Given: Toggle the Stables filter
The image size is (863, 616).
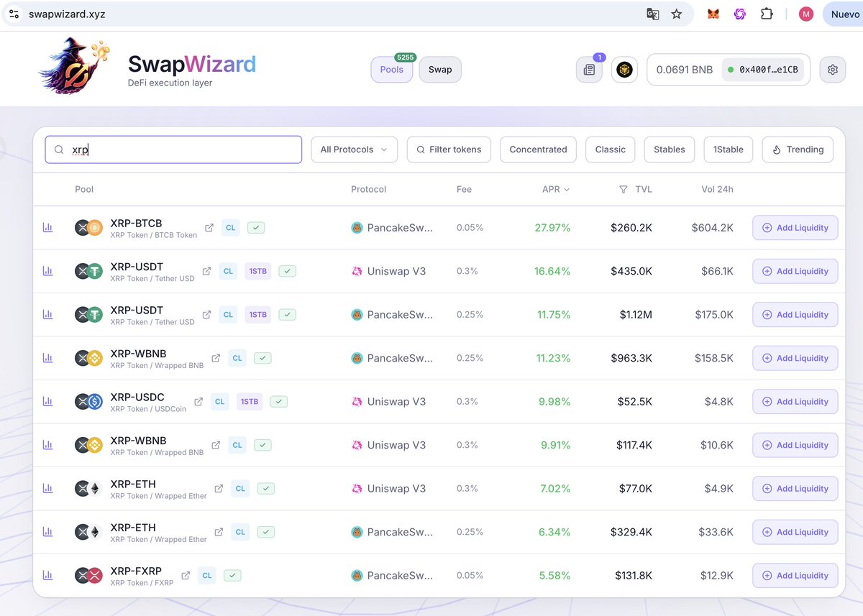Looking at the screenshot, I should [670, 150].
